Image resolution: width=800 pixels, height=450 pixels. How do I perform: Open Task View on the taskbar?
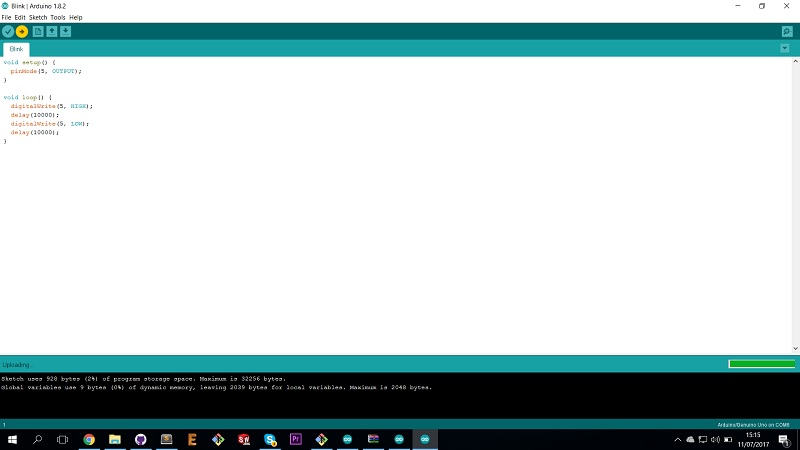62,439
